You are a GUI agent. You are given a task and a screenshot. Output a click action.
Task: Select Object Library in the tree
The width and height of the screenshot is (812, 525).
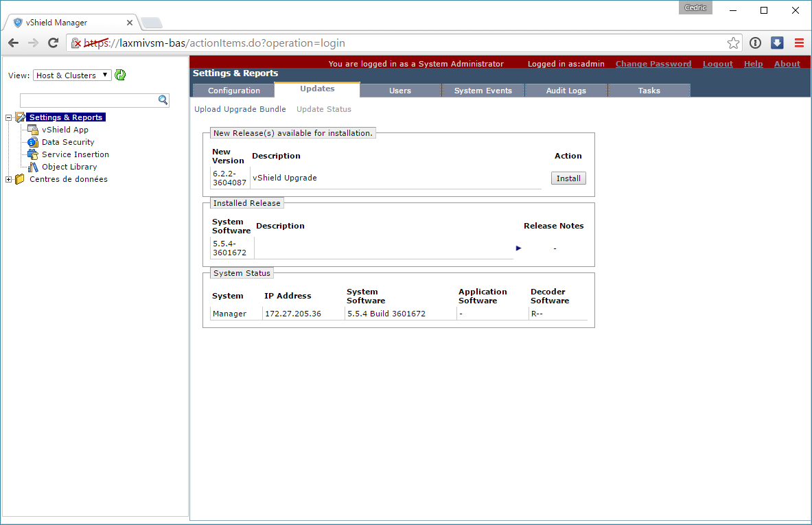coord(69,167)
